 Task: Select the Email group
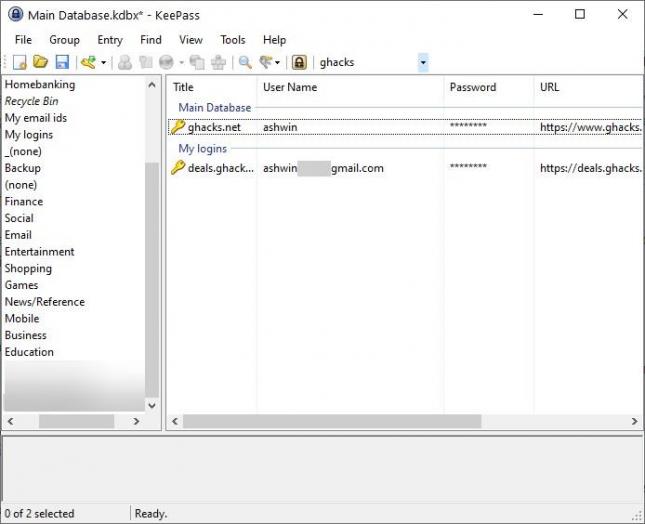coord(18,235)
